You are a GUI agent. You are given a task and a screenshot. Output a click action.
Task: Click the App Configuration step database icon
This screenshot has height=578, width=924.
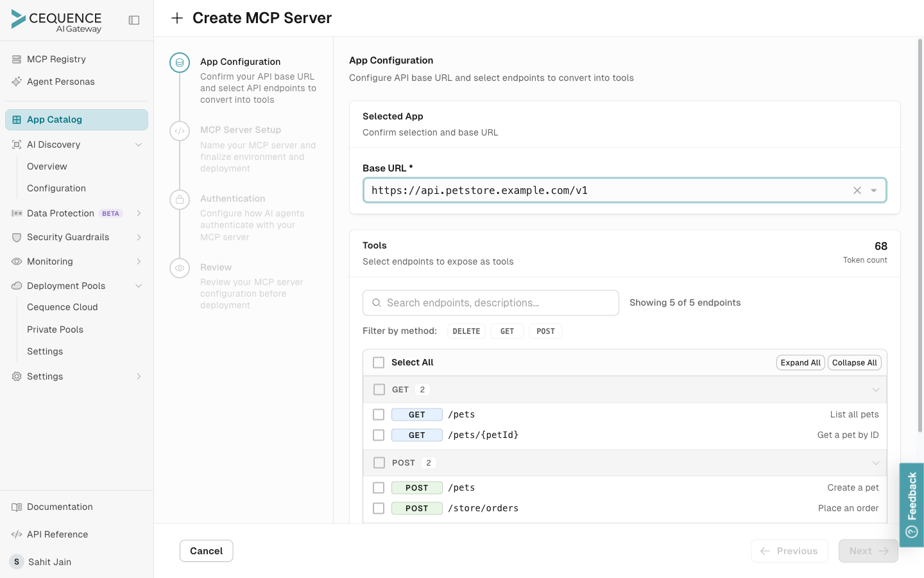(x=180, y=63)
